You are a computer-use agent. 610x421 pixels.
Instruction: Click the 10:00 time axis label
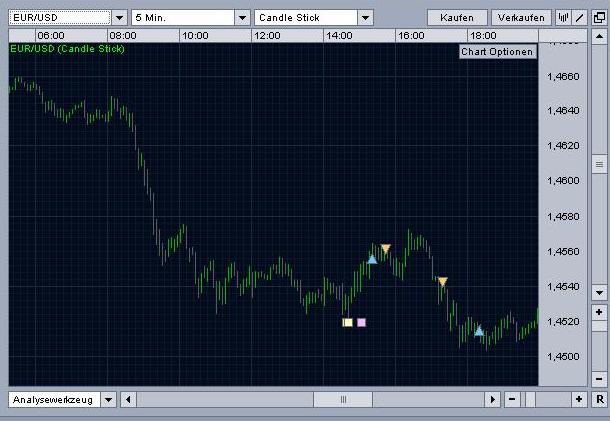point(195,36)
